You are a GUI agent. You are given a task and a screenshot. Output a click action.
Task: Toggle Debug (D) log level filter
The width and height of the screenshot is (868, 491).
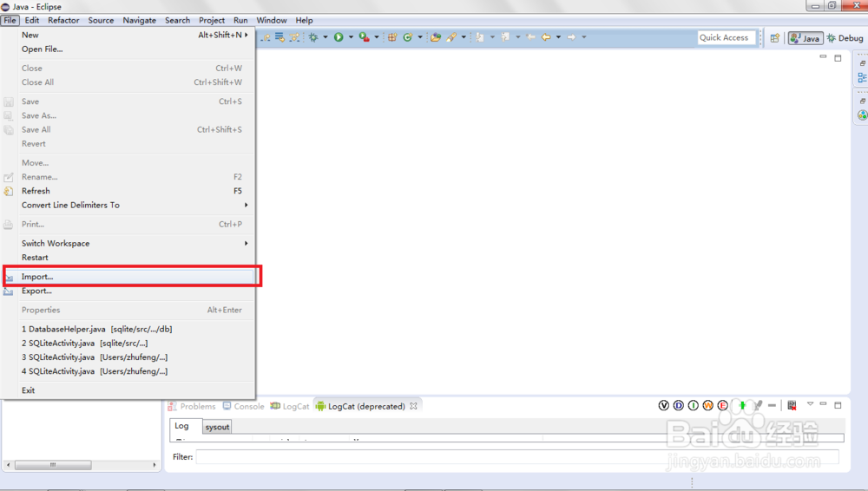pyautogui.click(x=679, y=406)
